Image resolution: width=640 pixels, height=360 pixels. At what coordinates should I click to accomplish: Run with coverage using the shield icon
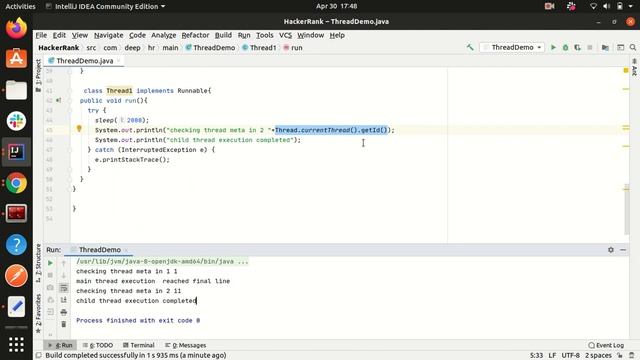pyautogui.click(x=577, y=47)
